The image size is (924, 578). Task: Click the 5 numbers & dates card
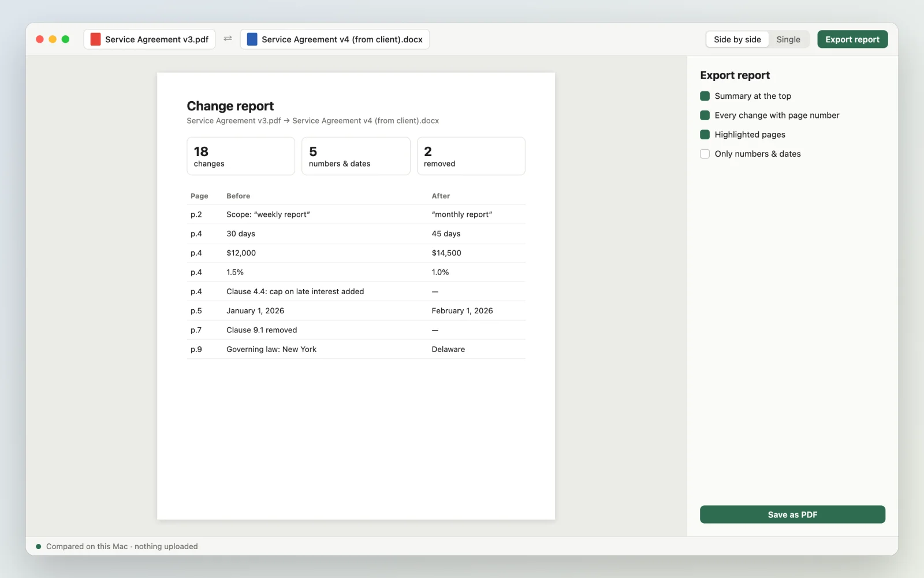coord(356,156)
